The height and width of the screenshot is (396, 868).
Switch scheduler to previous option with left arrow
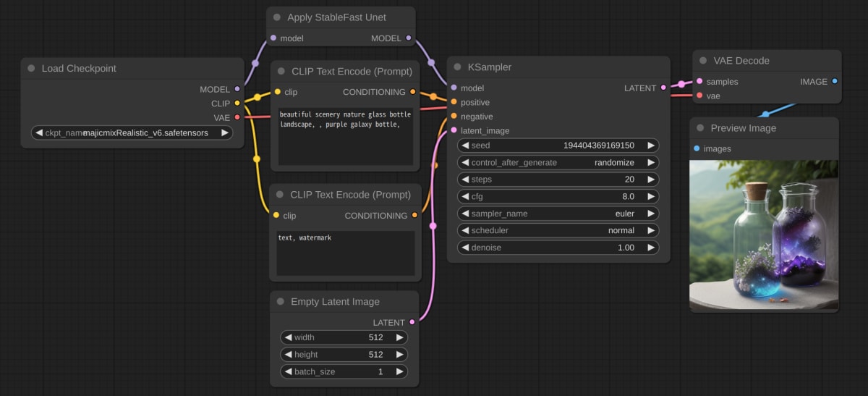466,230
